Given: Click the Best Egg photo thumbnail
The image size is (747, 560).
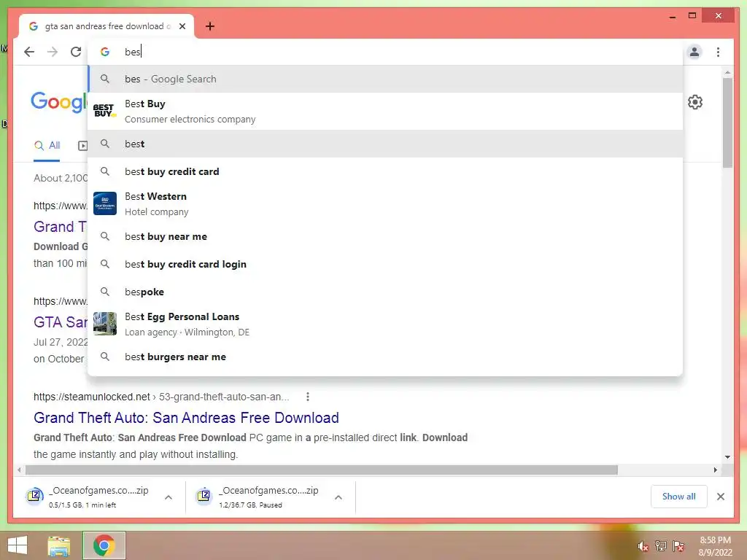Looking at the screenshot, I should pyautogui.click(x=105, y=324).
